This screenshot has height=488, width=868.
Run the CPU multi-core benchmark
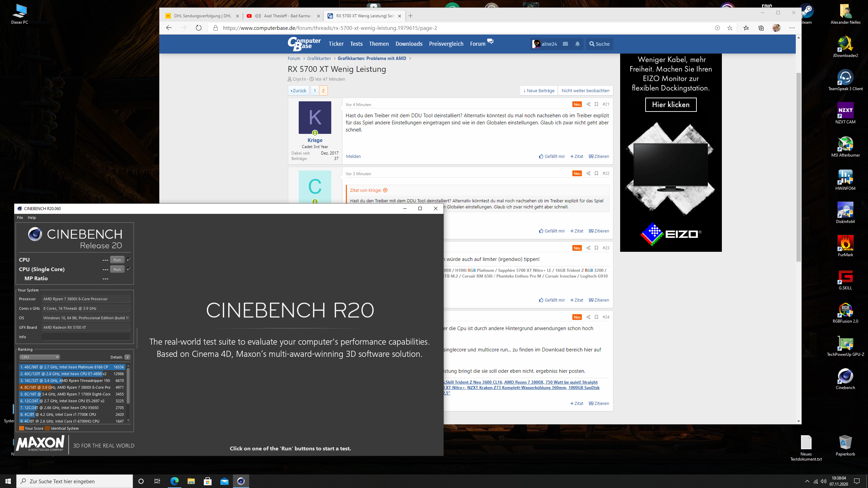(117, 260)
